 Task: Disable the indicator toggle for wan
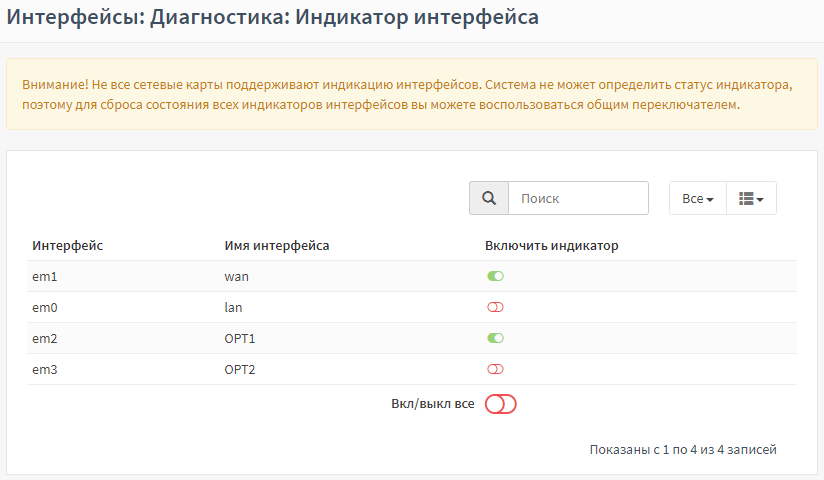(495, 276)
